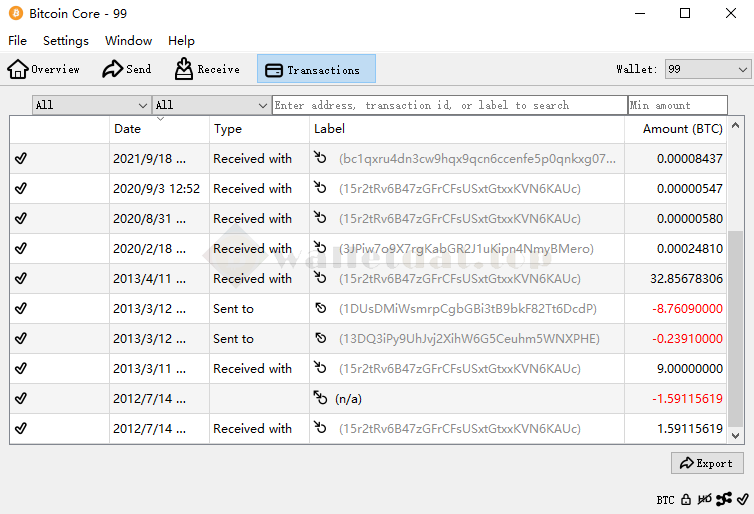The width and height of the screenshot is (754, 514).
Task: Sort transactions by Amount (BTC) column header
Action: point(682,129)
